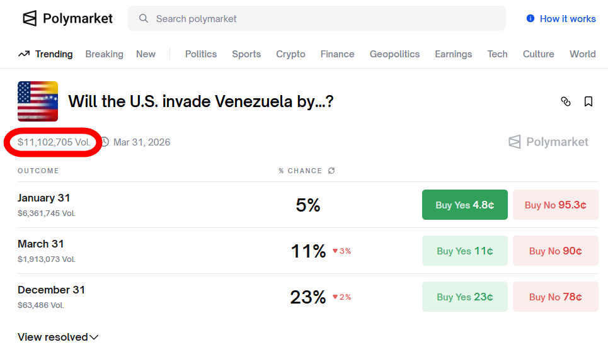608x364 pixels.
Task: Open the How it works link
Action: [x=567, y=19]
